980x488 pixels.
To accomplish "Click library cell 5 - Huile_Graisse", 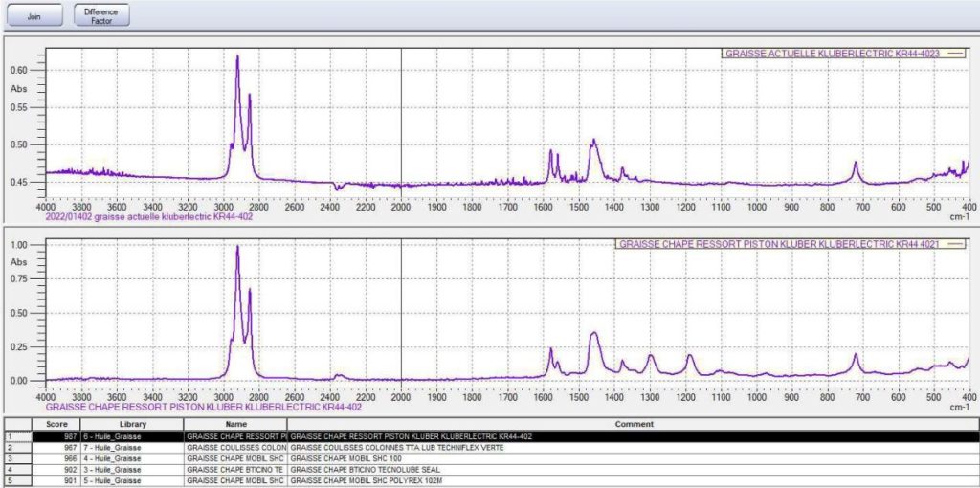I will click(132, 480).
